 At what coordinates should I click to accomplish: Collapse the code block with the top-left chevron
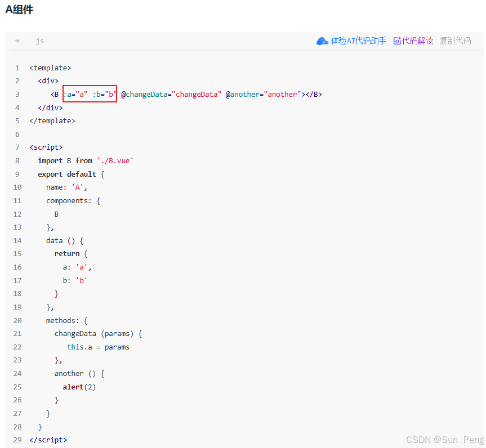point(17,41)
